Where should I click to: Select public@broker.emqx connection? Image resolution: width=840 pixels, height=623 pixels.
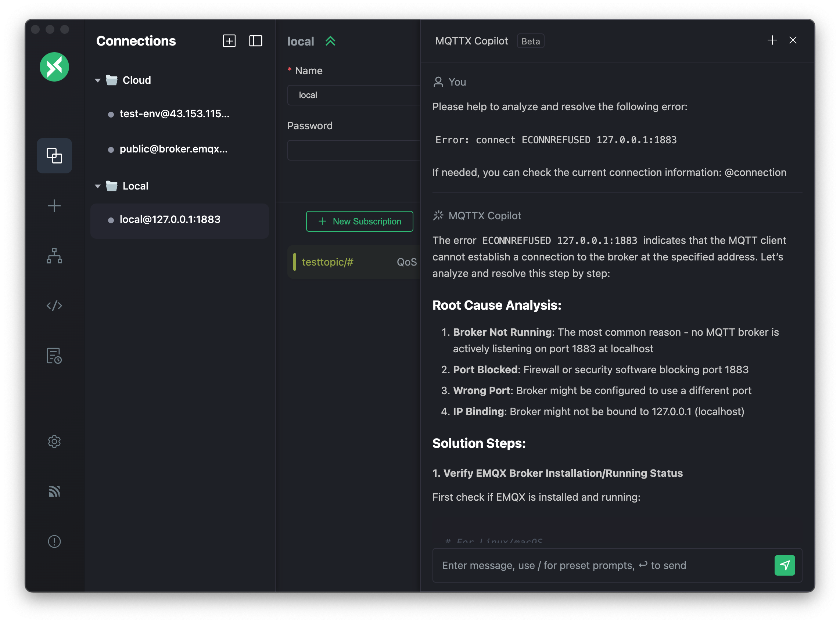[x=173, y=150]
